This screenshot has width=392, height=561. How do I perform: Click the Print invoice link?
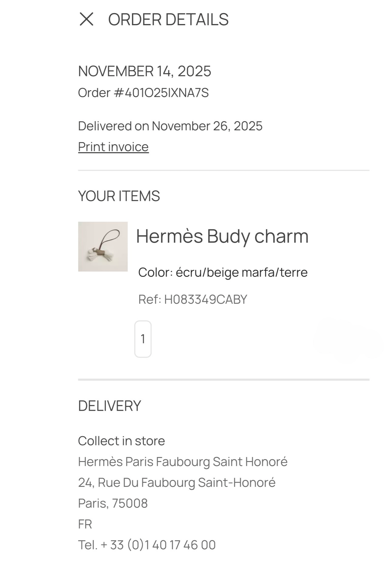click(x=113, y=147)
